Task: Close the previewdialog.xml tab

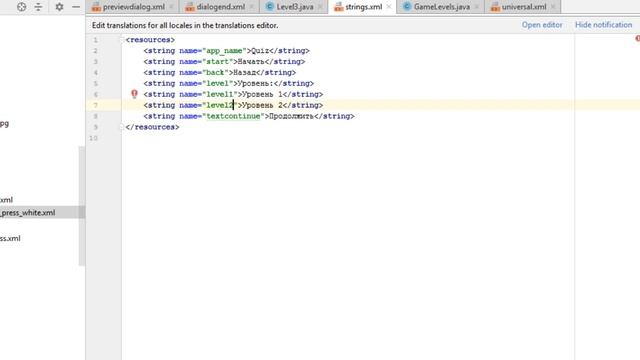Action: click(171, 7)
